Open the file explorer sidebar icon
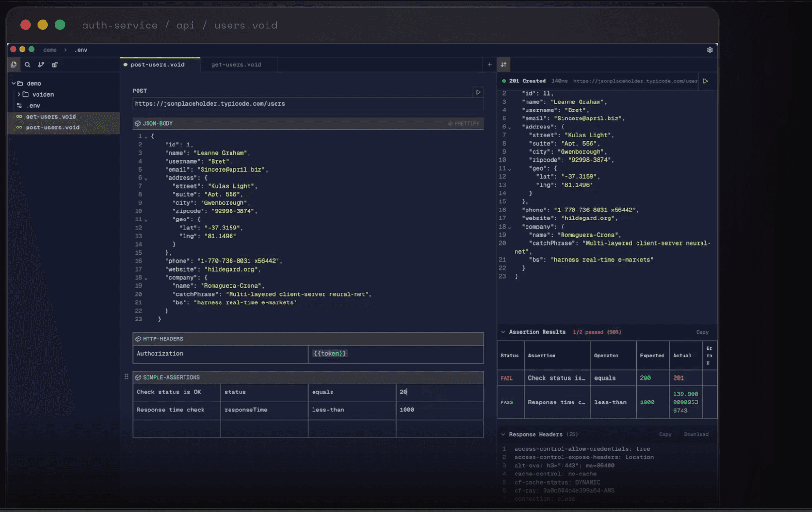 click(14, 64)
